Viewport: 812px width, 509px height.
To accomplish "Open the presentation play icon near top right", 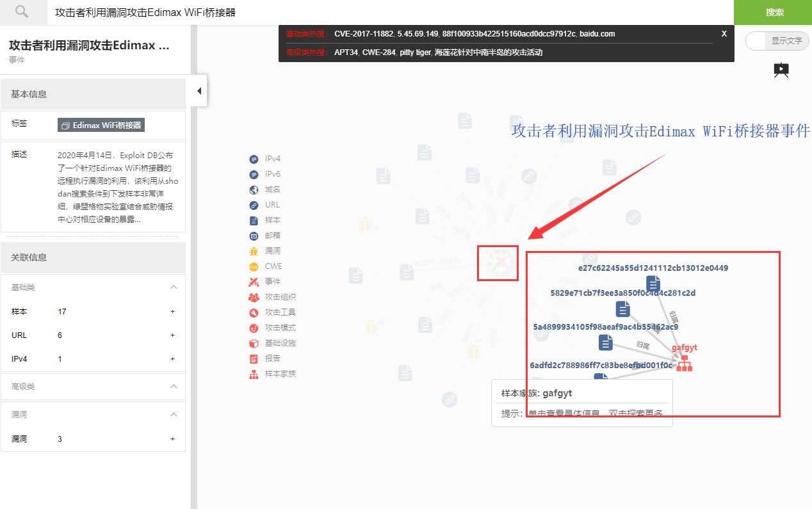I will click(781, 70).
